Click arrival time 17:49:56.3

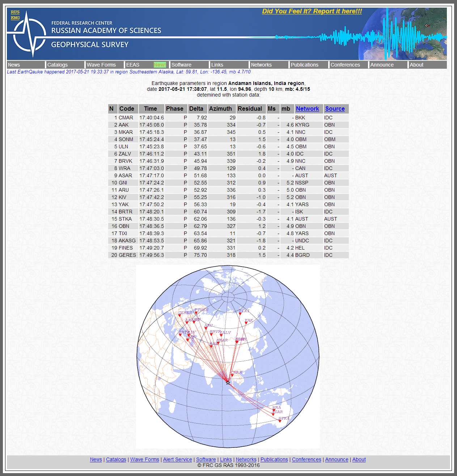coord(152,255)
